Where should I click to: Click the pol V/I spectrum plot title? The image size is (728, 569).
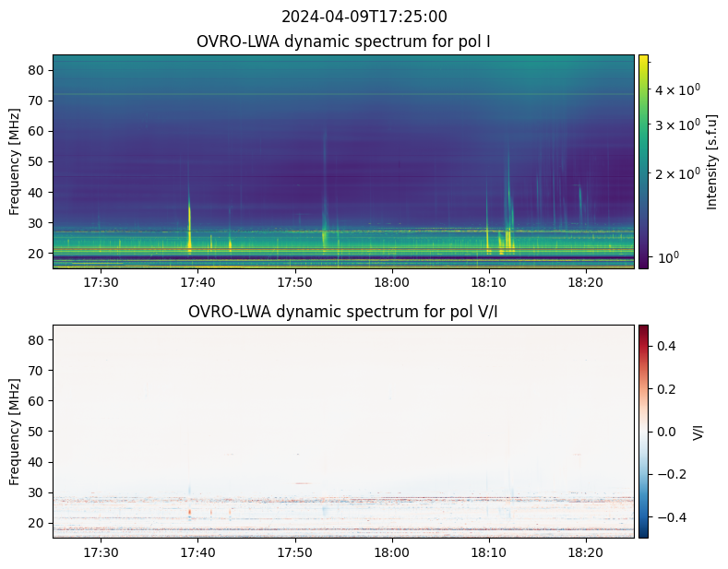point(343,312)
